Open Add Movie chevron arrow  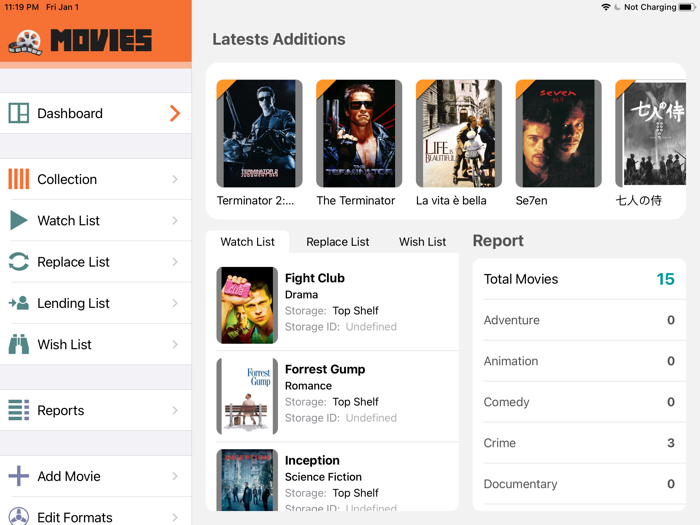(x=175, y=476)
